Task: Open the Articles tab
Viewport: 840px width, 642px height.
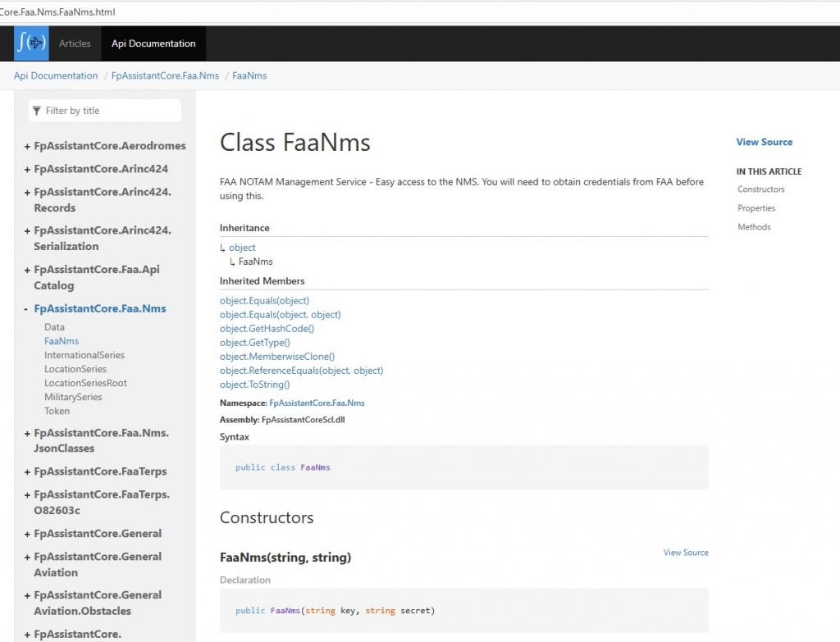Action: (75, 43)
